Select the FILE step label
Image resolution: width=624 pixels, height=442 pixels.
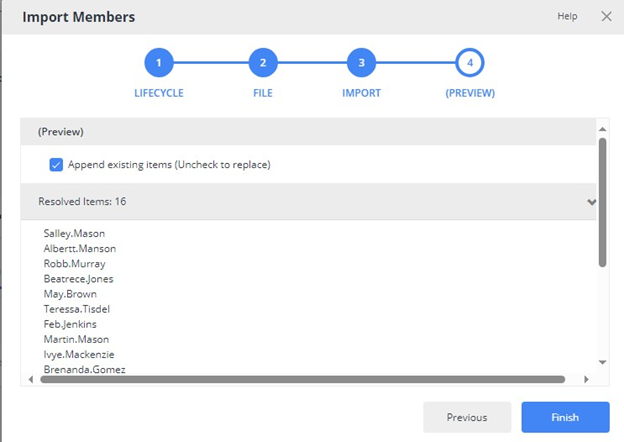pos(262,93)
